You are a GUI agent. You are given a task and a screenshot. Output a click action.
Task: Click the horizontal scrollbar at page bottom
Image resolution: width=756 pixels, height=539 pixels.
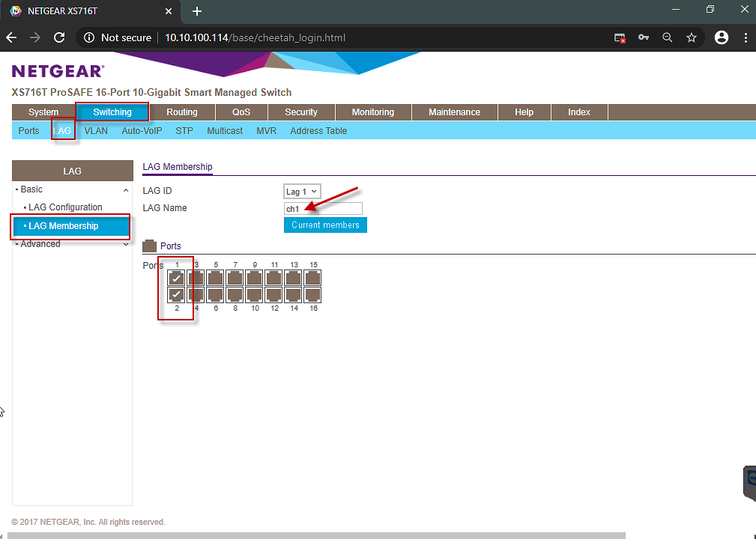[317, 535]
